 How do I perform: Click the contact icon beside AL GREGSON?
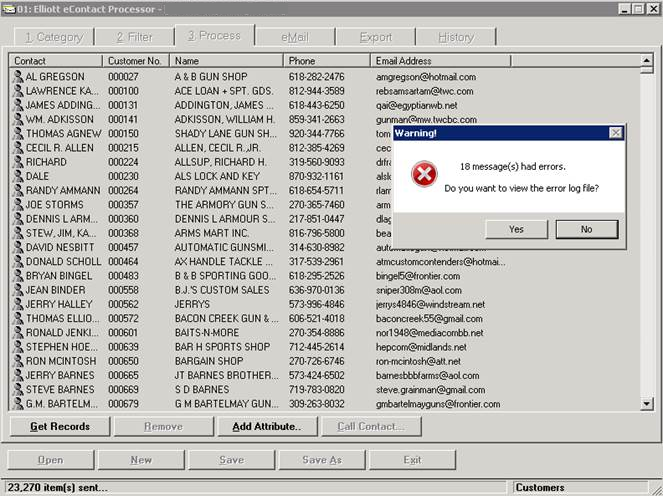(18, 77)
